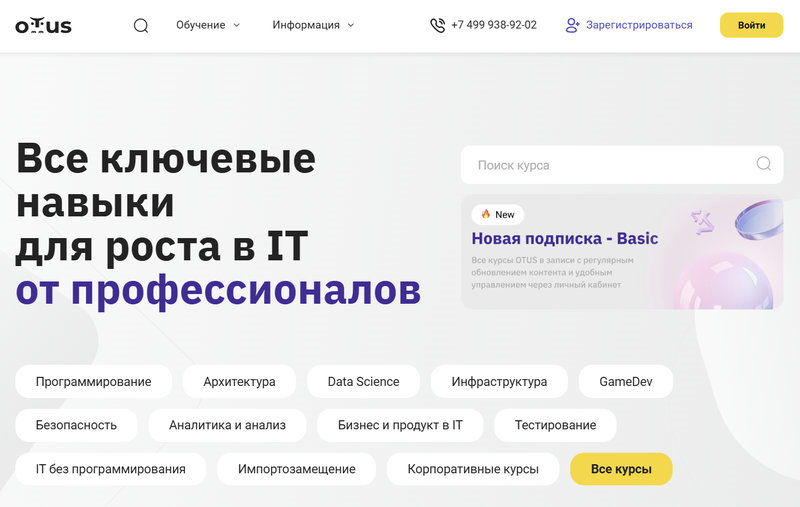Open search via header magnifier icon
This screenshot has height=507, width=800.
click(x=141, y=26)
